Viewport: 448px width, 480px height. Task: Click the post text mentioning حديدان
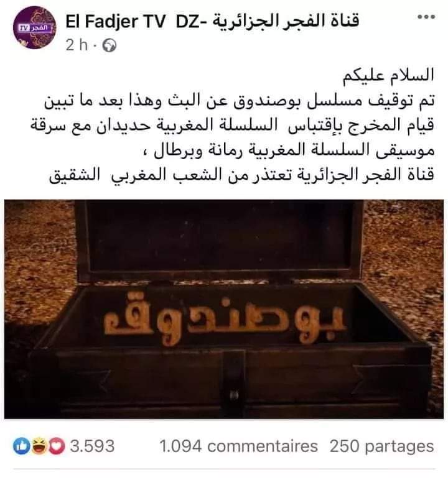pyautogui.click(x=232, y=125)
